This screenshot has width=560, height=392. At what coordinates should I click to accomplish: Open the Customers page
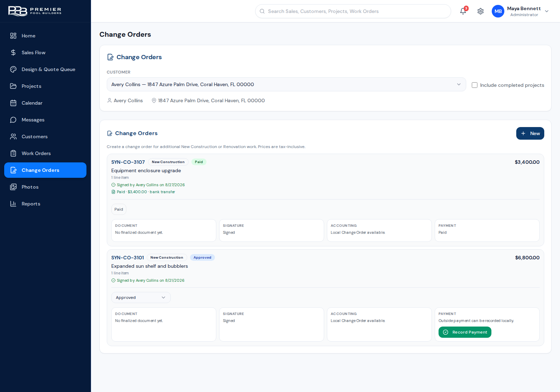(45, 136)
